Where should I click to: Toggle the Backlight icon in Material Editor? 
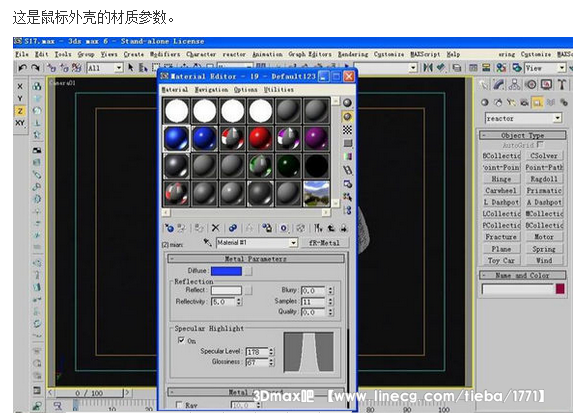click(x=347, y=116)
